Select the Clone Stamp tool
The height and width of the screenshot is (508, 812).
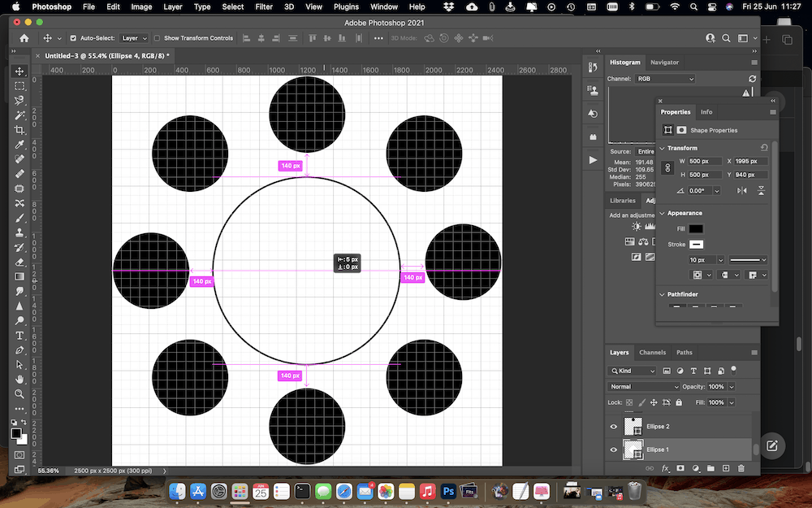19,232
